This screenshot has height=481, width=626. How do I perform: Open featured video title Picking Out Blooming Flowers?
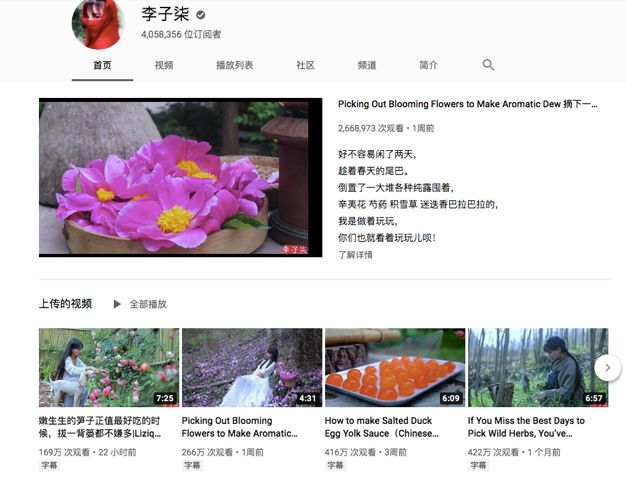click(467, 104)
